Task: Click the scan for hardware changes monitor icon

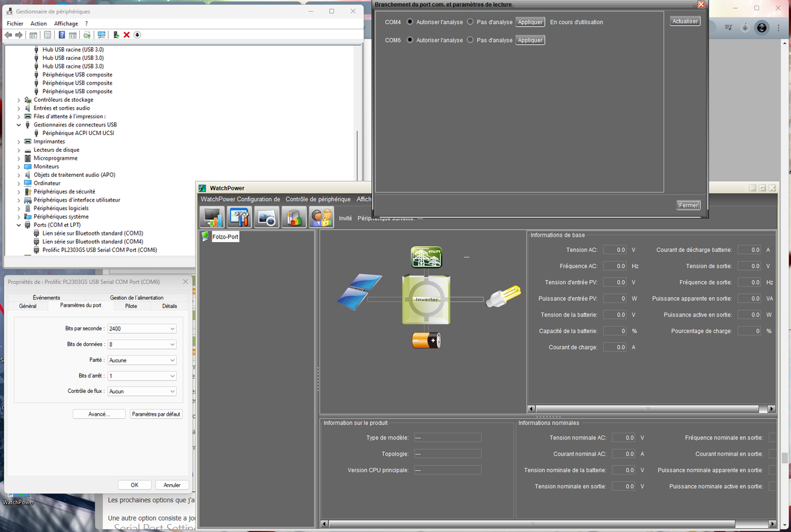Action: pos(101,35)
